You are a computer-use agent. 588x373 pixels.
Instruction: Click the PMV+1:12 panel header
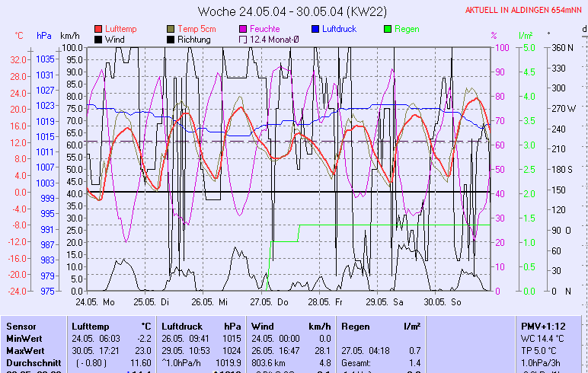point(544,326)
